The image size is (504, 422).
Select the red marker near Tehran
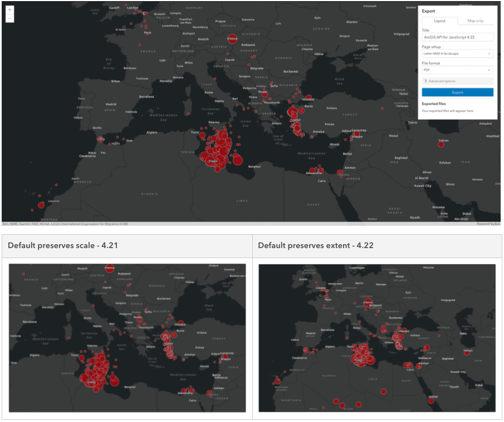point(441,143)
